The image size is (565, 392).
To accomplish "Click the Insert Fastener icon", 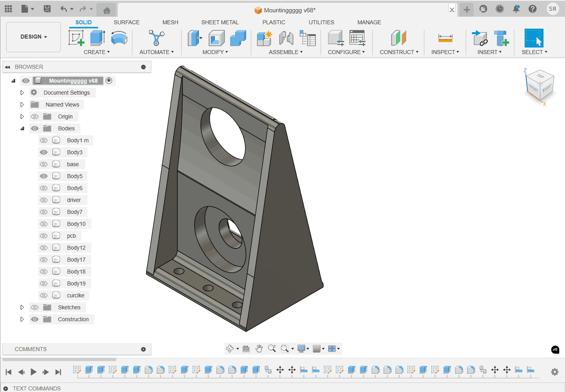I will point(501,38).
